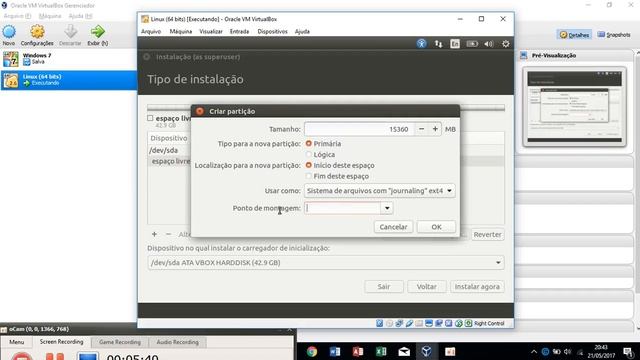The width and height of the screenshot is (640, 360).
Task: Open Visualizar menu in VM window
Action: (x=211, y=31)
